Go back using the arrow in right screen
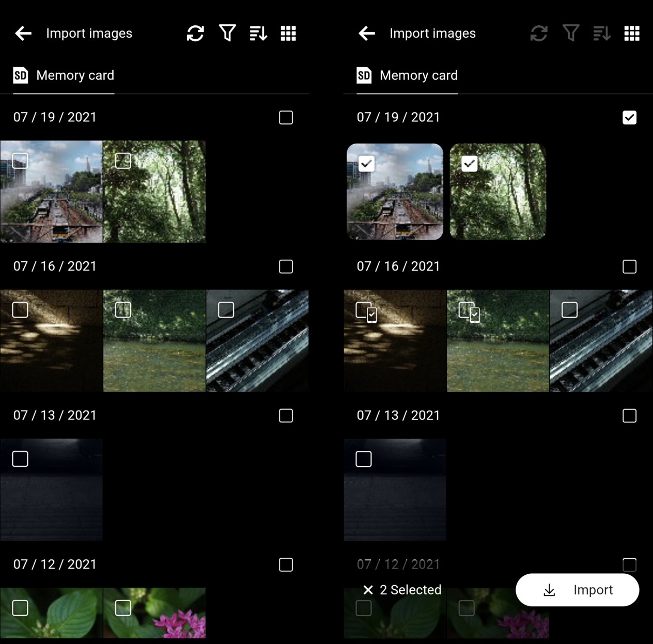This screenshot has width=653, height=644. (x=367, y=34)
